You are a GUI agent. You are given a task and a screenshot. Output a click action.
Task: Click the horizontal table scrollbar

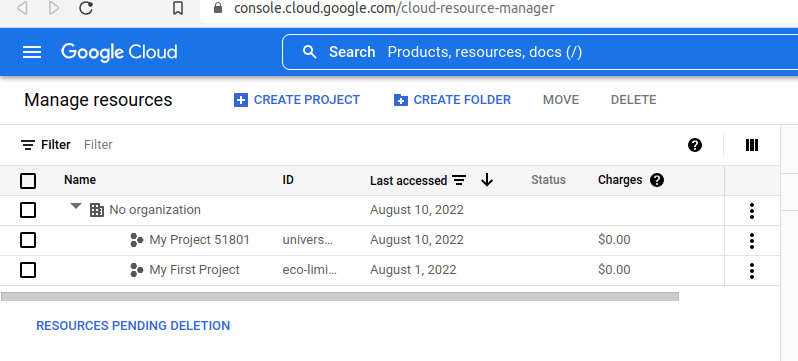point(340,296)
